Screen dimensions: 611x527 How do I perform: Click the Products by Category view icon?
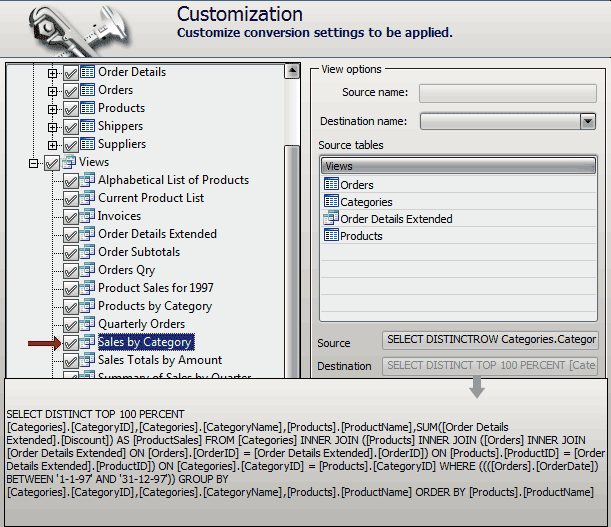pos(87,306)
